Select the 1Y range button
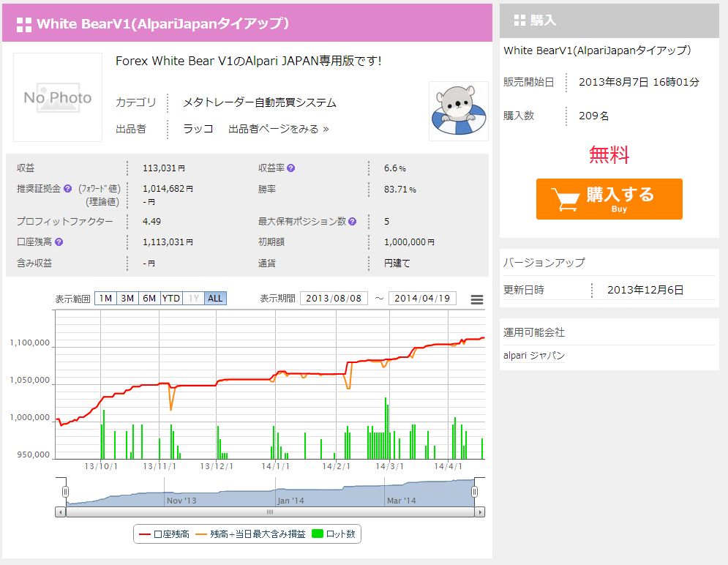The width and height of the screenshot is (728, 565). [x=194, y=298]
